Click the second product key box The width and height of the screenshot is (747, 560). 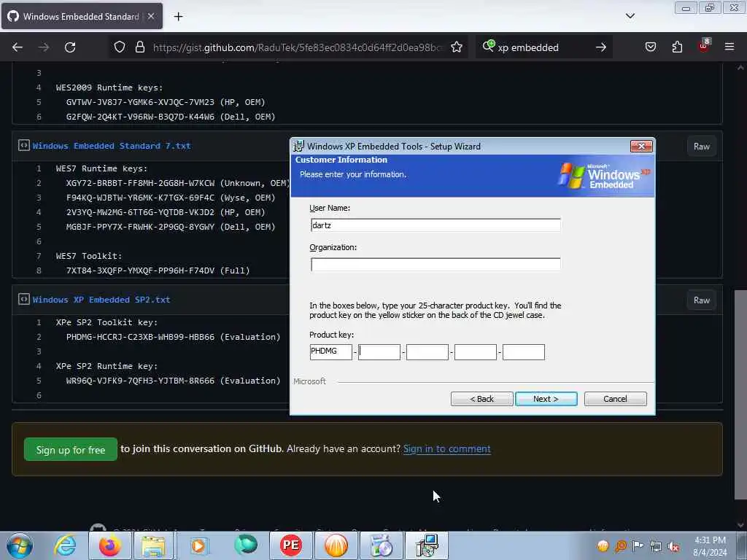click(379, 352)
